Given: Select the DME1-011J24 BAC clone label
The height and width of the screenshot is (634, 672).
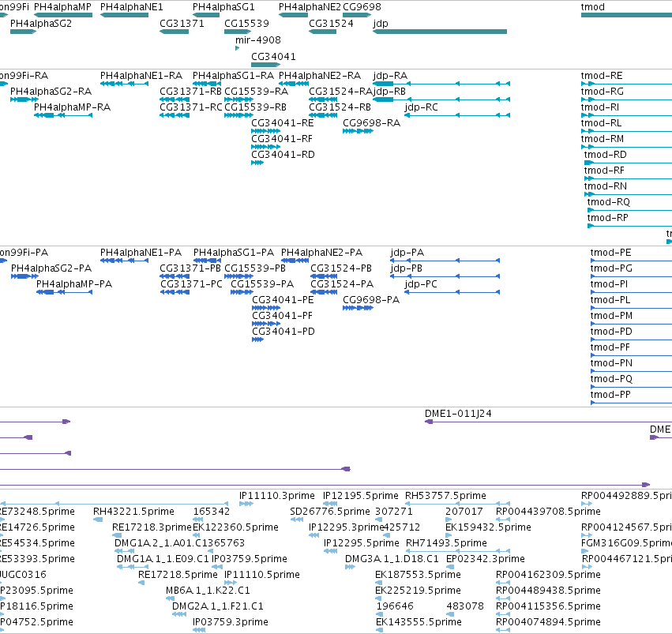Looking at the screenshot, I should coord(458,414).
